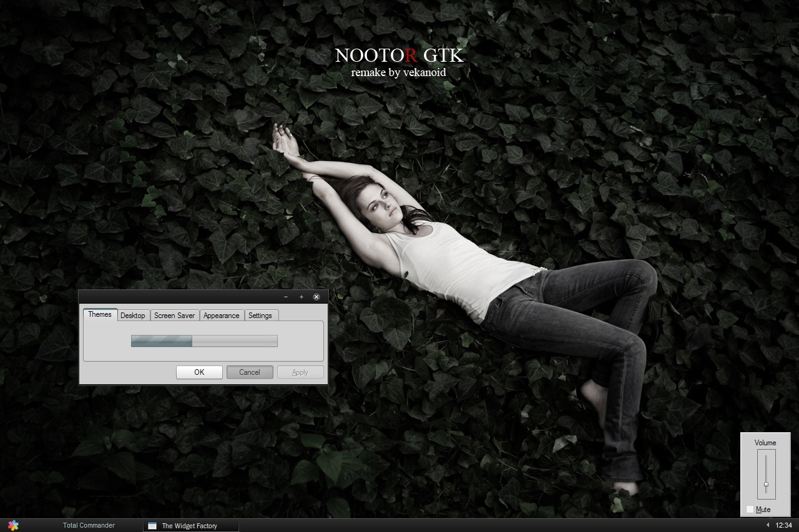The width and height of the screenshot is (799, 532).
Task: Open the Screen Saver tab
Action: 175,316
